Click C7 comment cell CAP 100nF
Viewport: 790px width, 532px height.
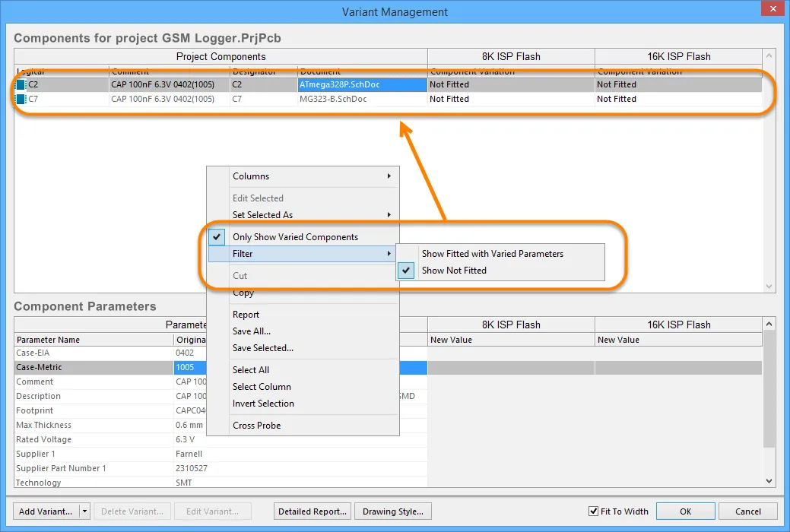170,100
